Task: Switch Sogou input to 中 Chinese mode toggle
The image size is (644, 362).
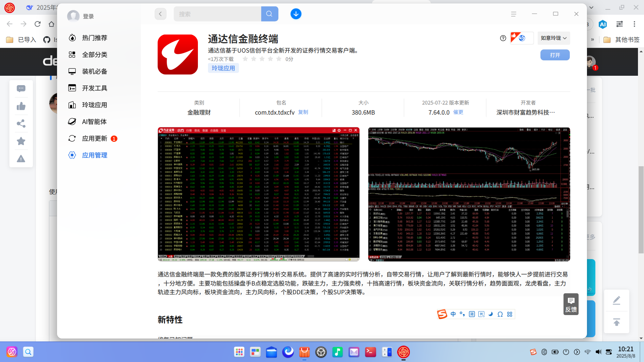Action: tap(453, 314)
